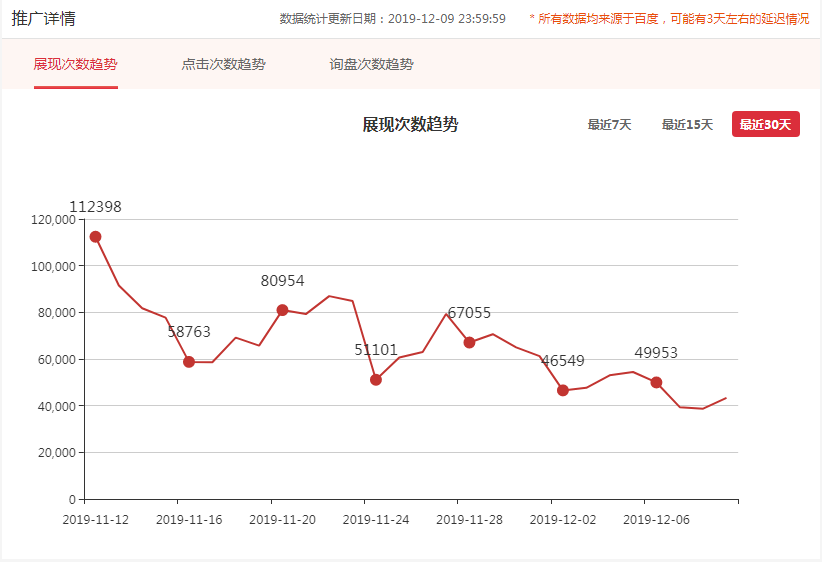Viewport: 822px width, 562px height.
Task: Click the red dot labeled 67055
Action: [x=469, y=342]
